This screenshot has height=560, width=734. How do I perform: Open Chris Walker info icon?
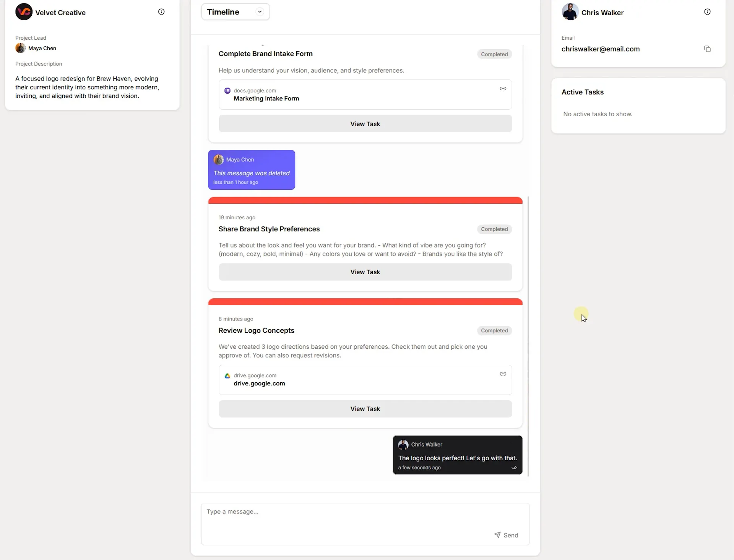coord(707,12)
